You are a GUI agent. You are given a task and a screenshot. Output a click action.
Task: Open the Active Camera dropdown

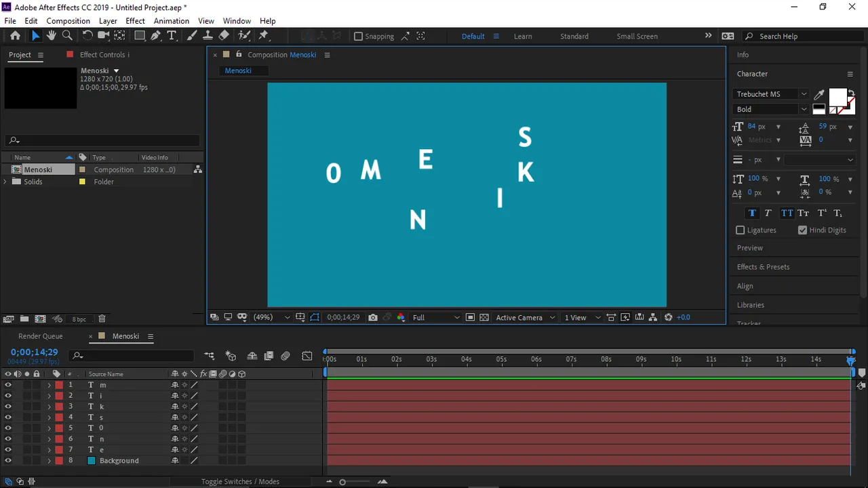526,317
